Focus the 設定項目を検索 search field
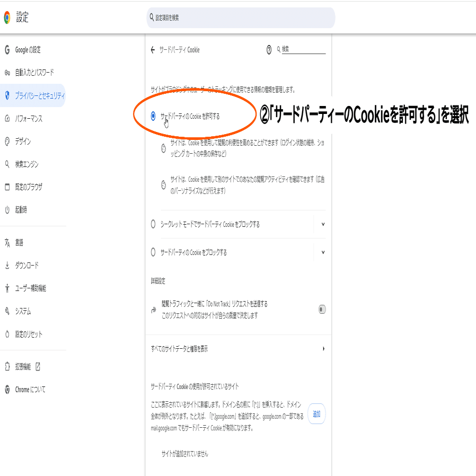This screenshot has height=476, width=476. click(241, 17)
